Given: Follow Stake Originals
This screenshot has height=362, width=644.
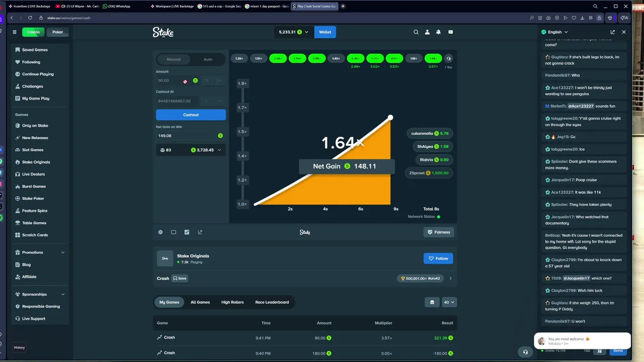Looking at the screenshot, I should tap(438, 258).
